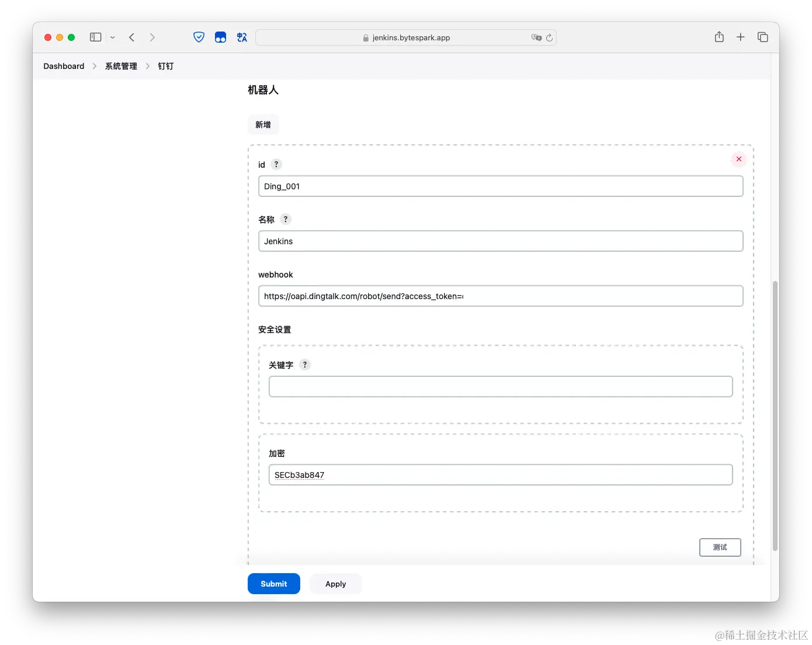Submit the DingTalk configuration
Viewport: 812px width, 645px height.
pyautogui.click(x=274, y=584)
